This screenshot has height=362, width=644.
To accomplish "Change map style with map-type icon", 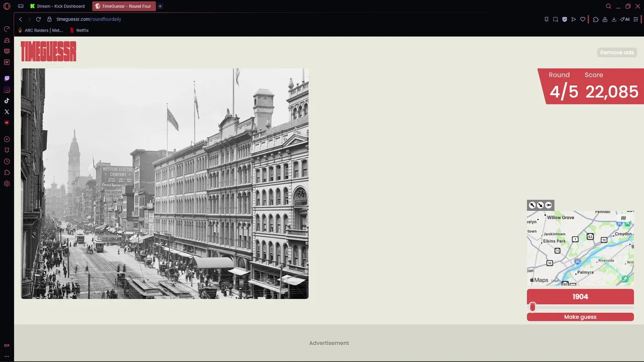I will (x=623, y=218).
